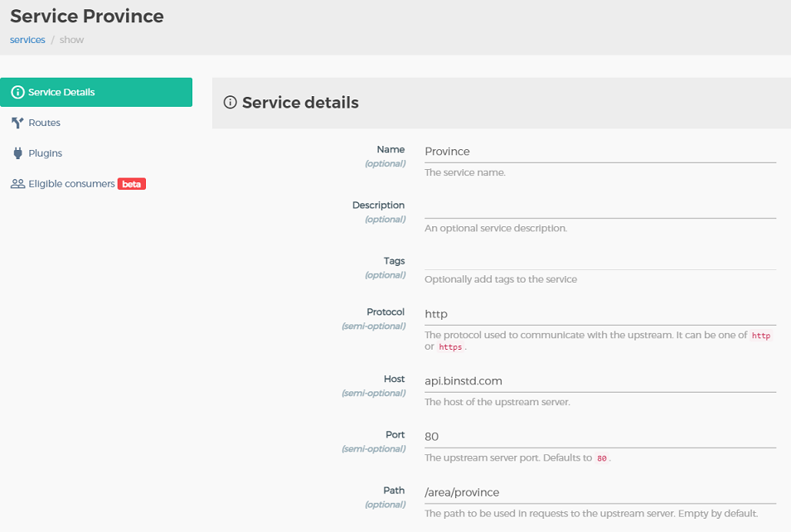Click the Eligible consumers people icon
The image size is (791, 532).
[17, 184]
